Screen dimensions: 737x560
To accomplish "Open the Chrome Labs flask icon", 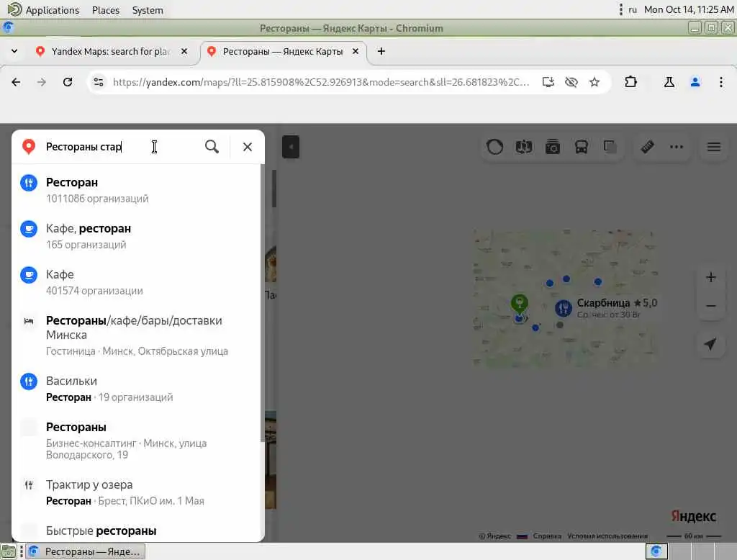I will [669, 82].
